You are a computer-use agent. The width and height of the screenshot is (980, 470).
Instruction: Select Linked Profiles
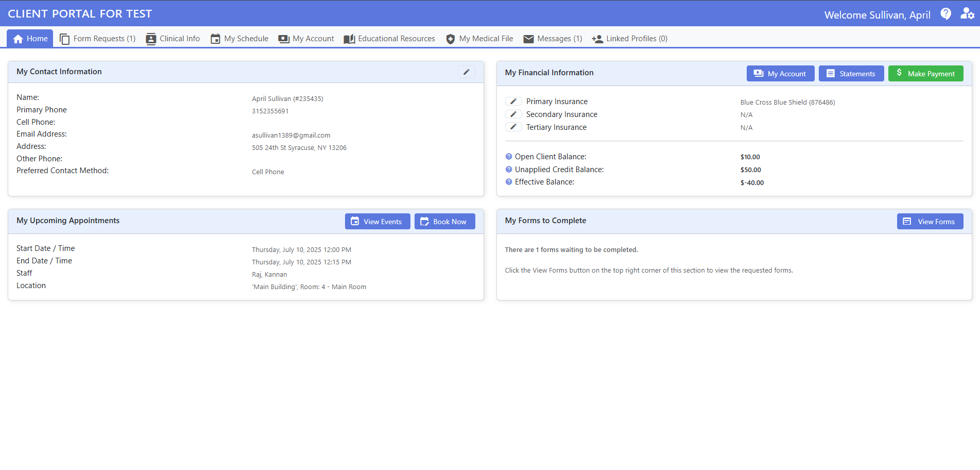click(629, 38)
